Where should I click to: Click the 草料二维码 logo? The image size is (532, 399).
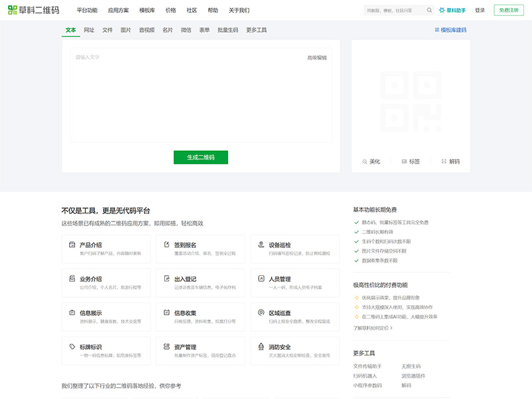33,11
